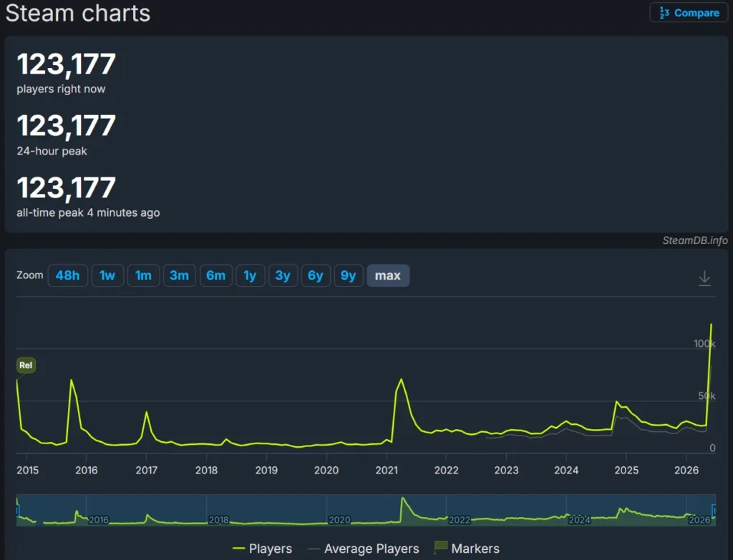
Task: Set zoom to 1y
Action: (251, 275)
